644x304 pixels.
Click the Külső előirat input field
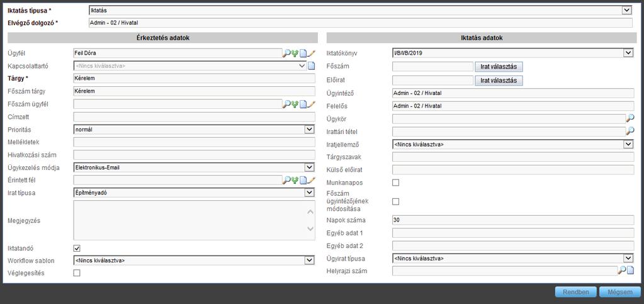(513, 170)
